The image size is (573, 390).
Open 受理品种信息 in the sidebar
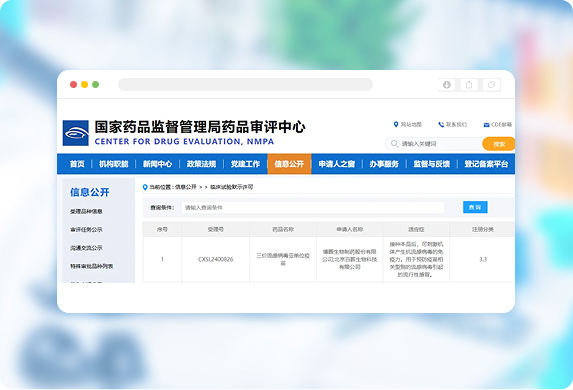tap(86, 211)
